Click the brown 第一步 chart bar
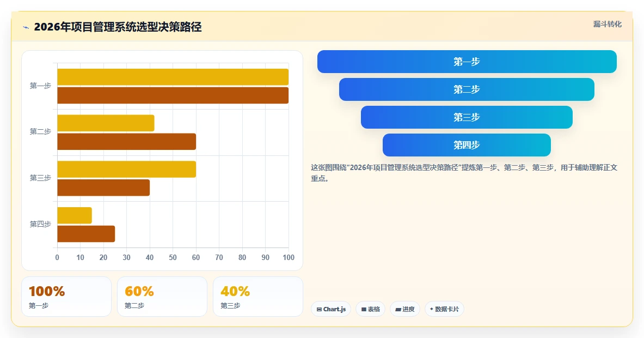The image size is (644, 338). click(173, 95)
